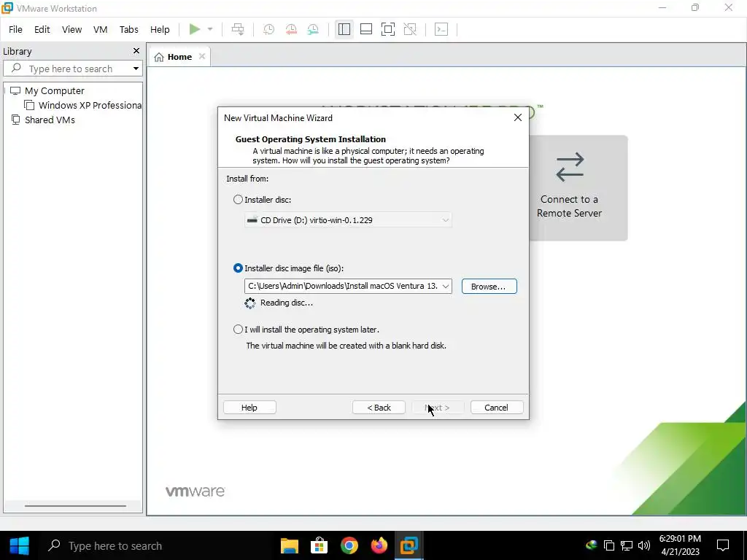Open the console view toolbar icon
747x560 pixels.
441,29
